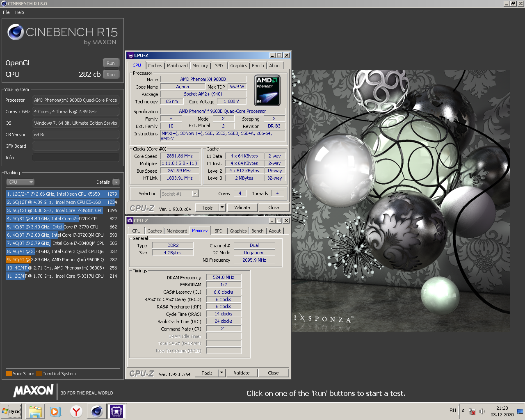Open the About tab in lower CPU-Z
Viewport: 525px width, 420px height.
tap(275, 231)
